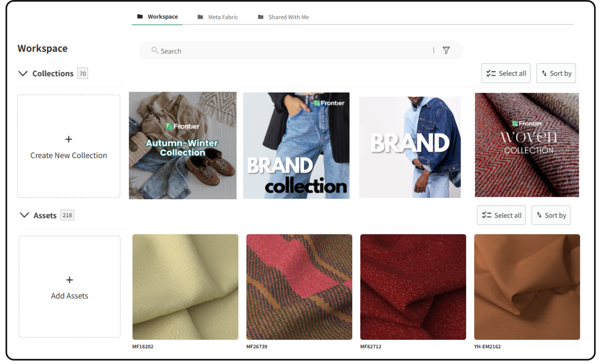602x364 pixels.
Task: Click the Meta Fabric folder icon
Action: [x=200, y=17]
